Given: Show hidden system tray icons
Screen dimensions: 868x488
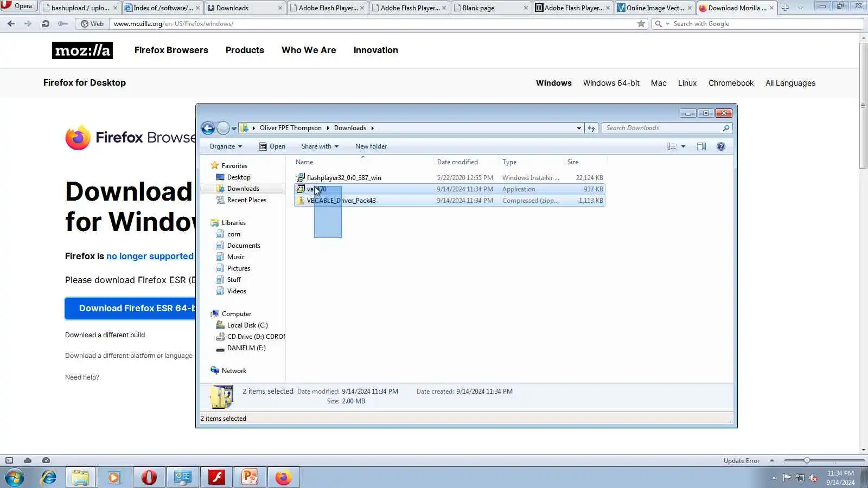Looking at the screenshot, I should click(774, 478).
